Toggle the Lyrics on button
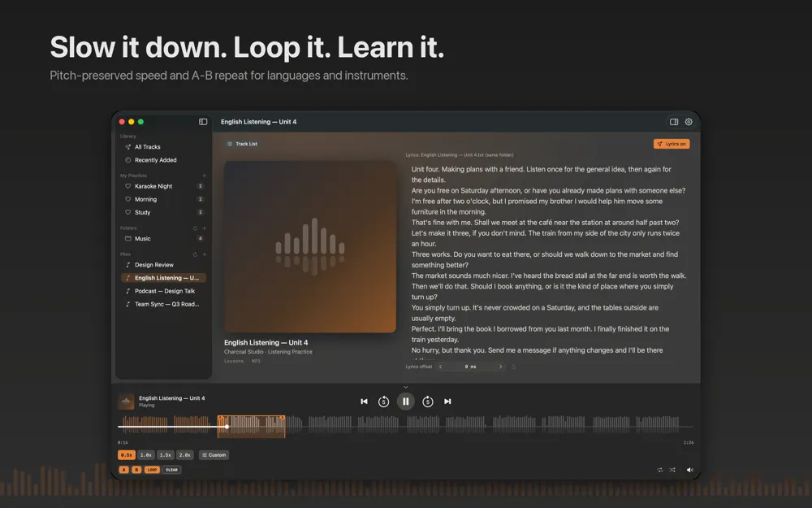 (x=672, y=144)
